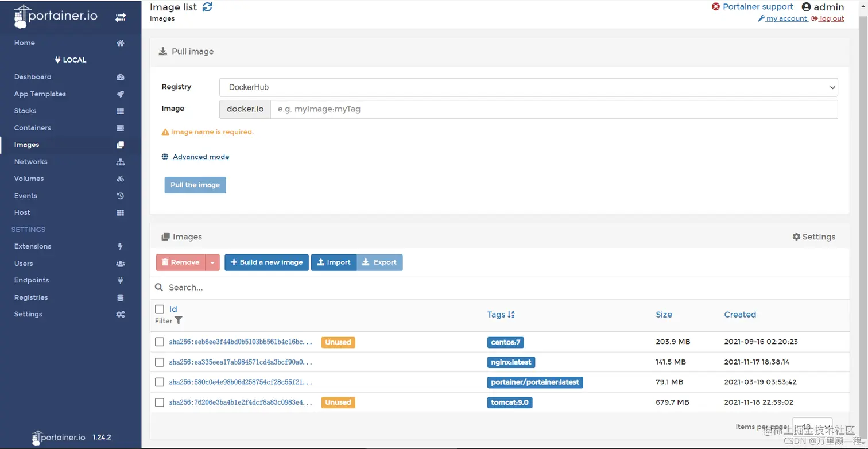Open image sha256:580c0e4e98b0... link
Viewport: 868px width, 449px height.
coord(241,382)
